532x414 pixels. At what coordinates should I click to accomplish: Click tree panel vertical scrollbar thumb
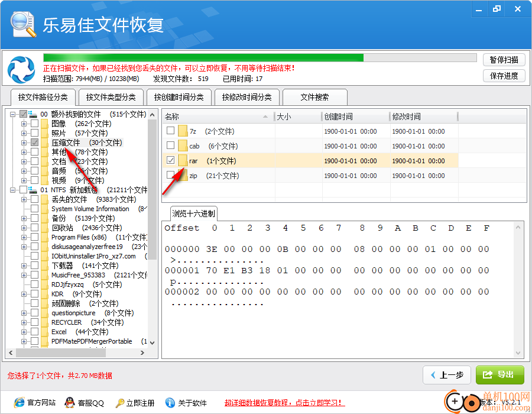[153, 189]
